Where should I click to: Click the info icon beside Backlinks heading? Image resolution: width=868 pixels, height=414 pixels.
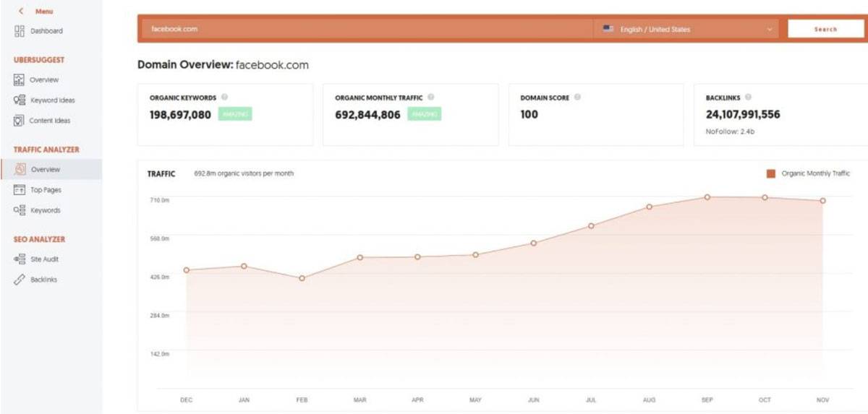click(747, 98)
